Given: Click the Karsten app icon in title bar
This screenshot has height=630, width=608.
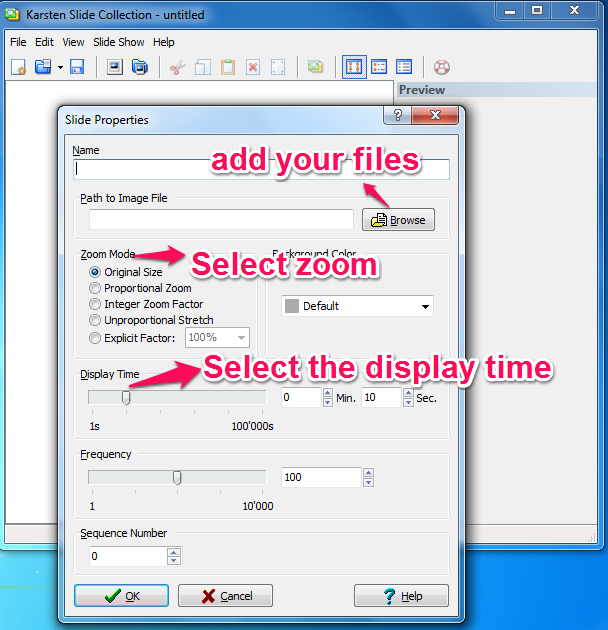Looking at the screenshot, I should coord(12,14).
